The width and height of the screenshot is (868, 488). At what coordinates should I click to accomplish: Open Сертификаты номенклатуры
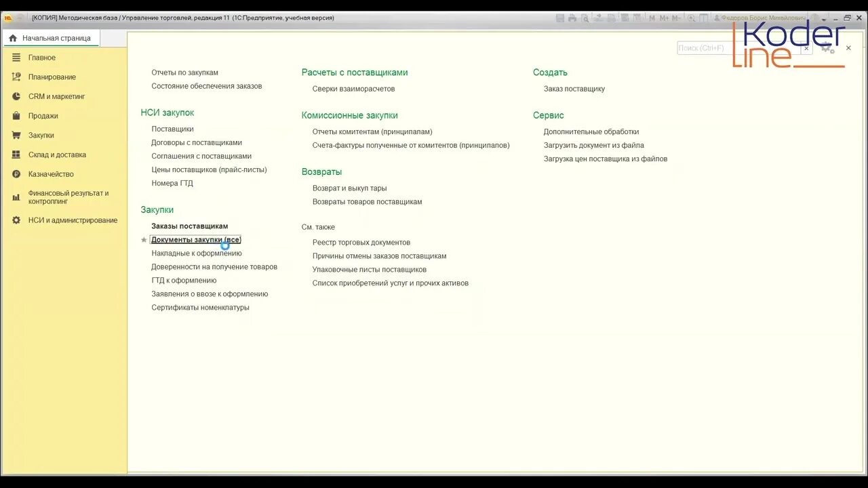(x=200, y=308)
